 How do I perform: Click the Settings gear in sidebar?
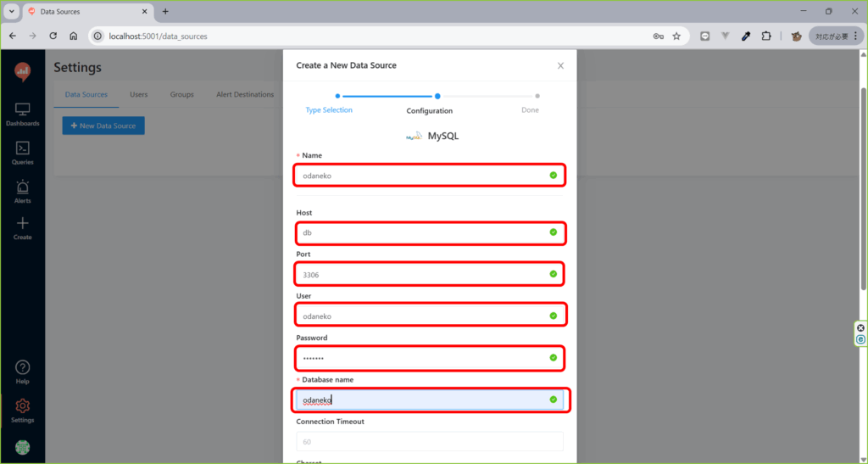(x=23, y=411)
